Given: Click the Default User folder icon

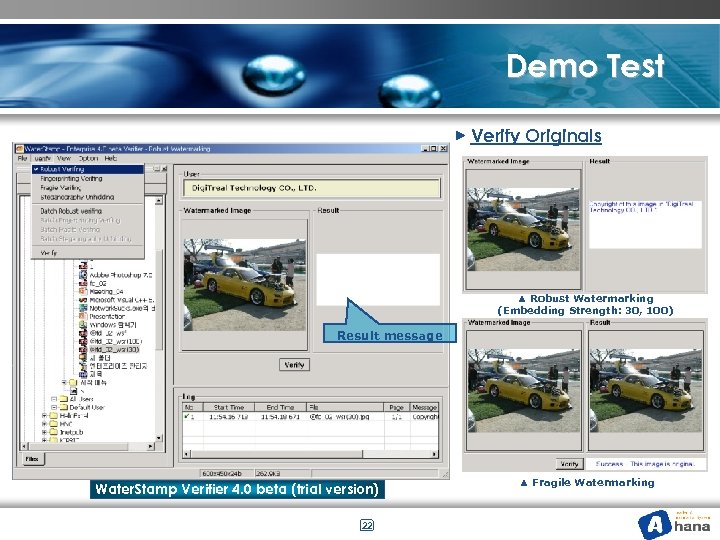Looking at the screenshot, I should point(64,407).
